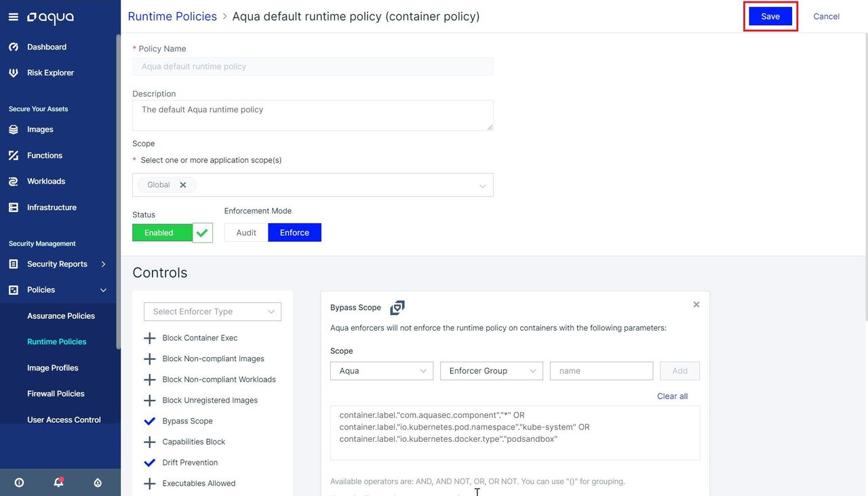Cancel policy editing
868x496 pixels.
click(826, 16)
